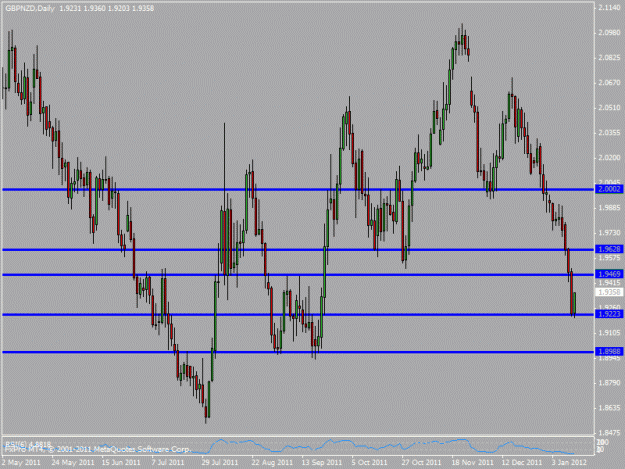Click the 2.0980 price axis value
Screen dimensions: 625x469
coord(609,33)
